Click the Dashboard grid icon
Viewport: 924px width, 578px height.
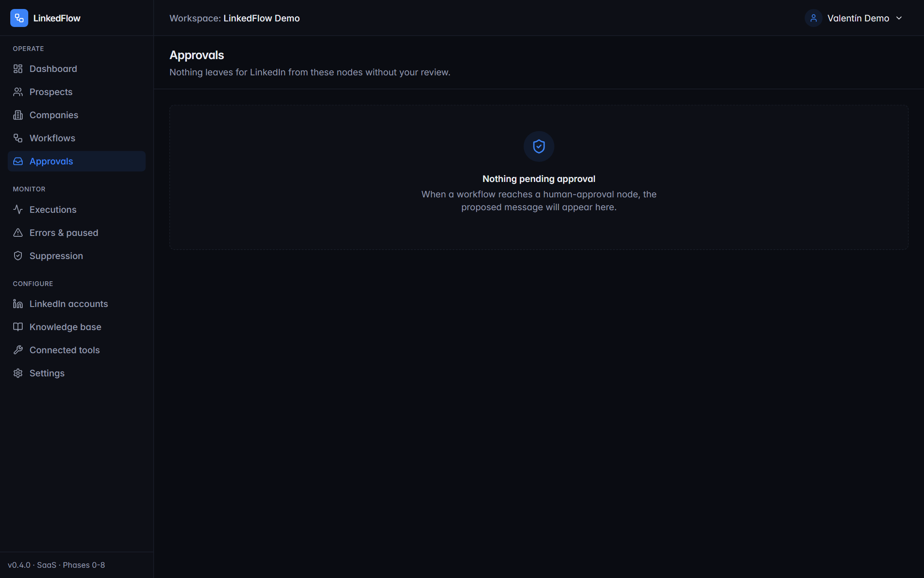point(18,69)
